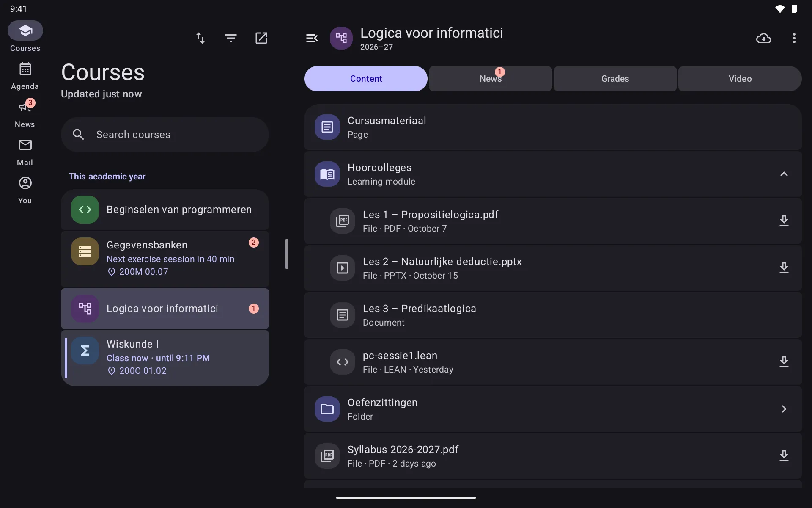The width and height of the screenshot is (812, 508).
Task: Click the cloud download icon in the course header
Action: pyautogui.click(x=764, y=38)
